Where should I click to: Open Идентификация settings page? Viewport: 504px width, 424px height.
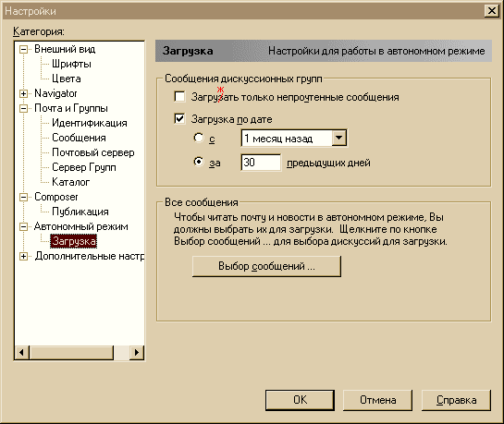tap(90, 123)
